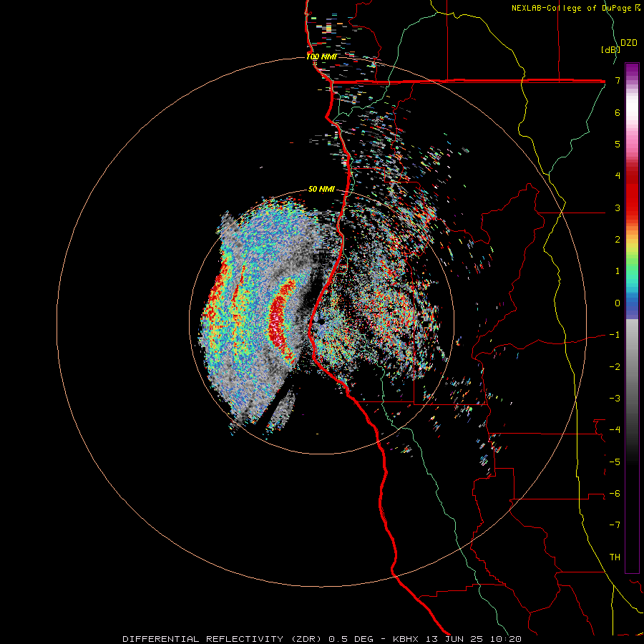
Task: Click the 50 NMI range ring label
Action: click(x=321, y=190)
